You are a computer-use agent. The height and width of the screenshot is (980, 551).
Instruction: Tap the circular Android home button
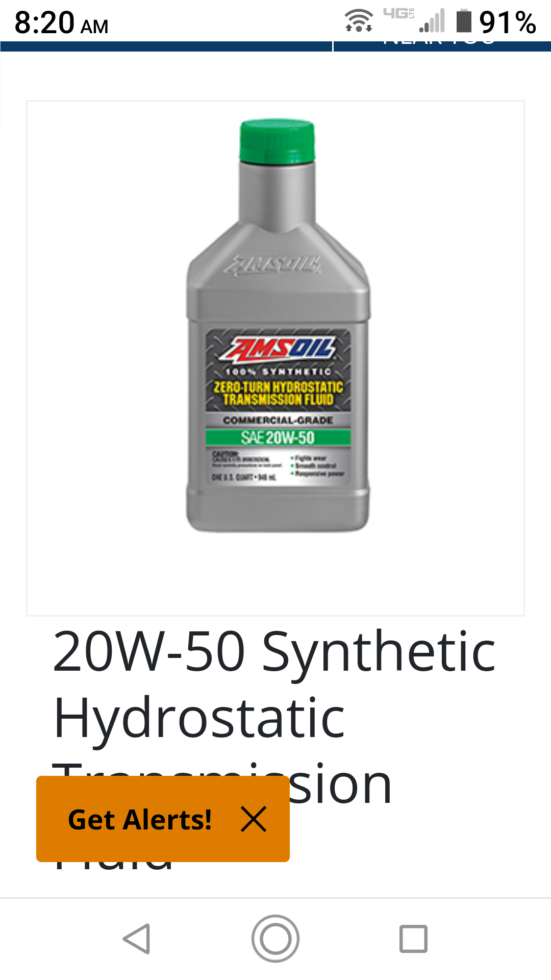pyautogui.click(x=275, y=939)
